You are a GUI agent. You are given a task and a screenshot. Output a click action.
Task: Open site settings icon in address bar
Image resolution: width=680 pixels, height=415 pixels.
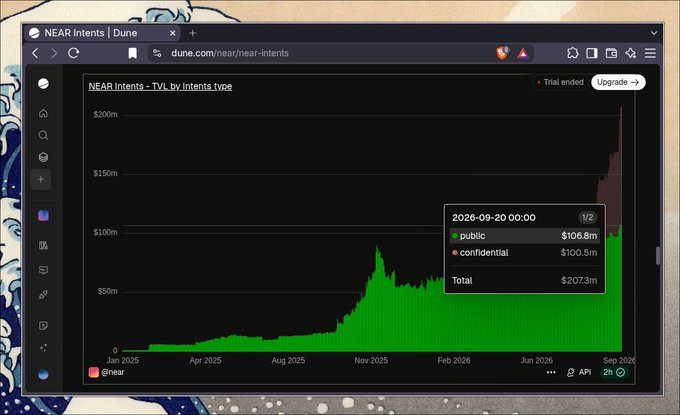click(x=157, y=53)
